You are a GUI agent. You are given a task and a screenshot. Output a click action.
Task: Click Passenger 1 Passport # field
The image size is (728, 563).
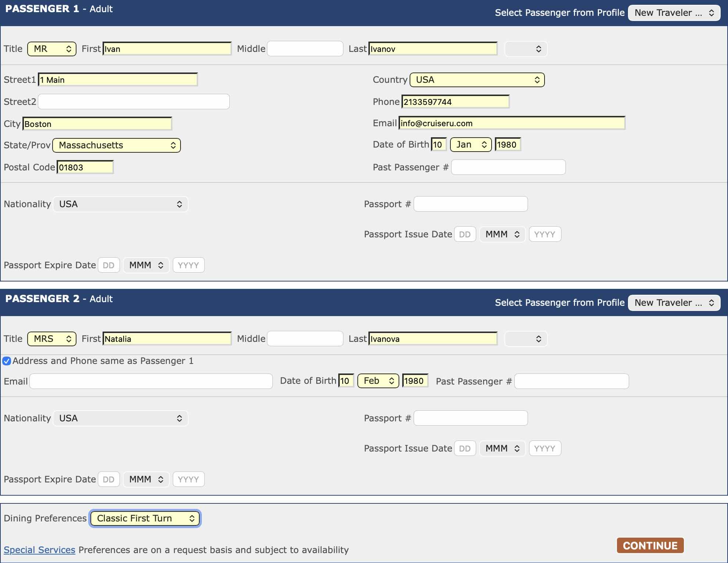pyautogui.click(x=470, y=204)
